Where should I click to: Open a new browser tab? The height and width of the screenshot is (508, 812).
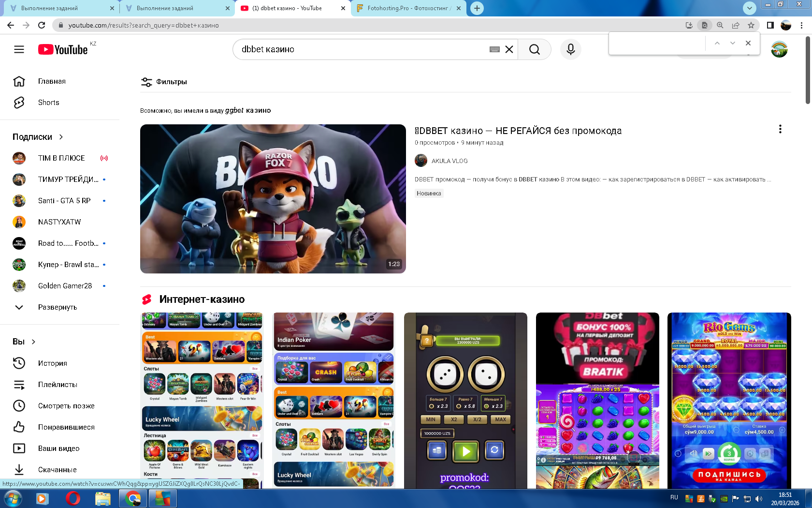pos(477,8)
